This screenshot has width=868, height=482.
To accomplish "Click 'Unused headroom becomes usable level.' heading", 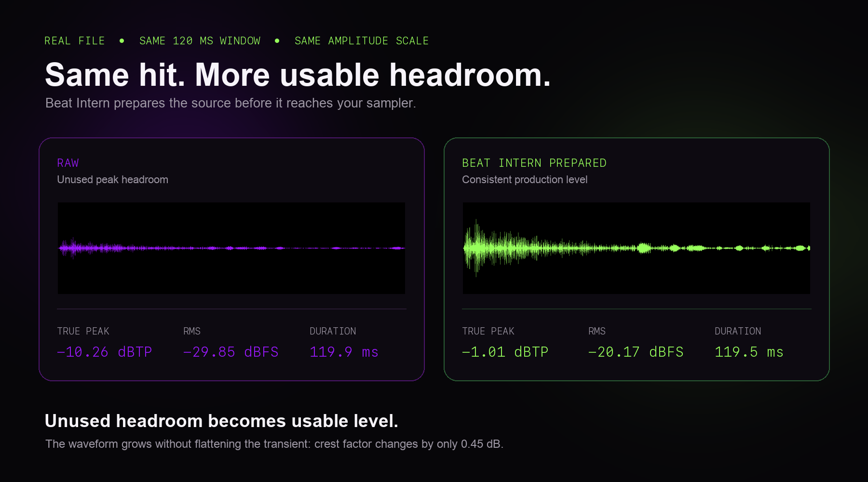I will click(x=221, y=421).
